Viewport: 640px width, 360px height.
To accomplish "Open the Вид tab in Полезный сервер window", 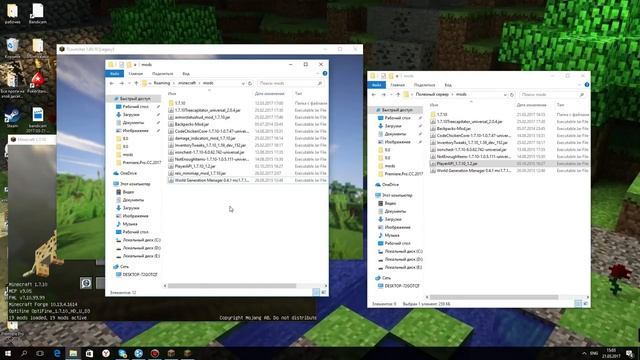I will click(x=448, y=85).
